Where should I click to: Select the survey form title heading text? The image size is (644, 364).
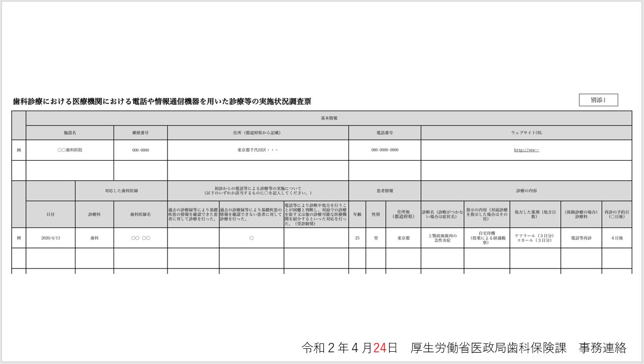click(x=162, y=101)
